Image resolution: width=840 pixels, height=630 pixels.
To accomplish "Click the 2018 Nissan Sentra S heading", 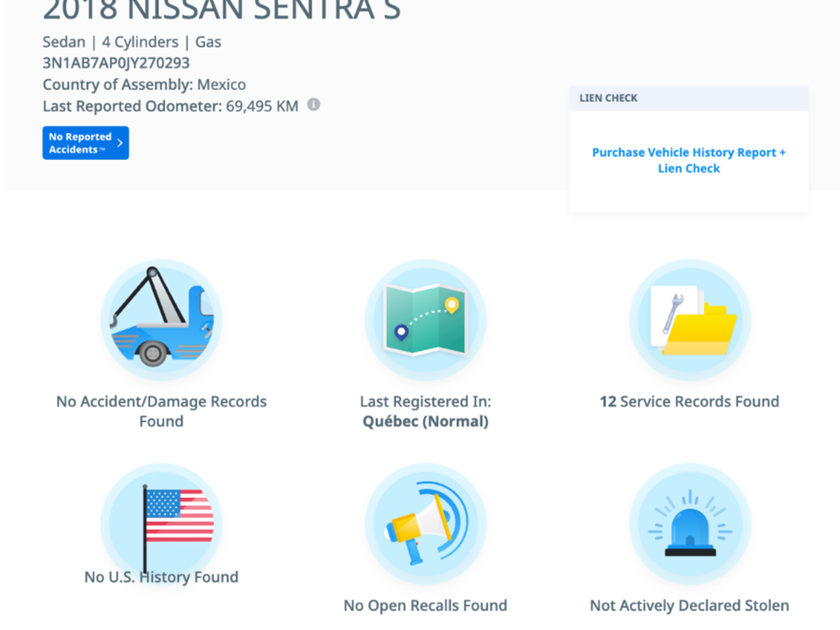I will click(x=222, y=10).
